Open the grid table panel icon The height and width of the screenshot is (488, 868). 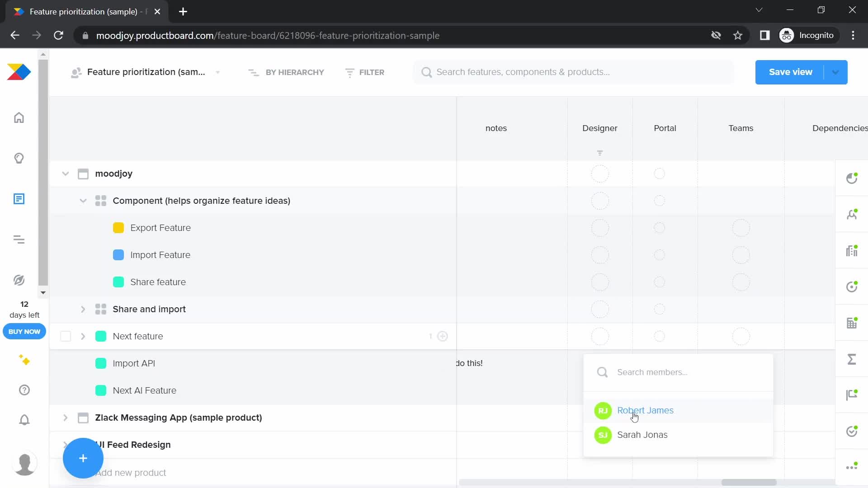coord(852,323)
